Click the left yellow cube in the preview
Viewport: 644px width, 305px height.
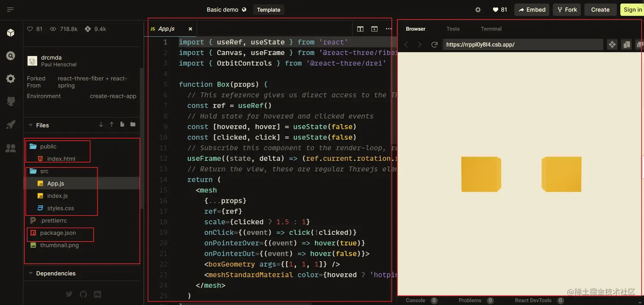(481, 174)
